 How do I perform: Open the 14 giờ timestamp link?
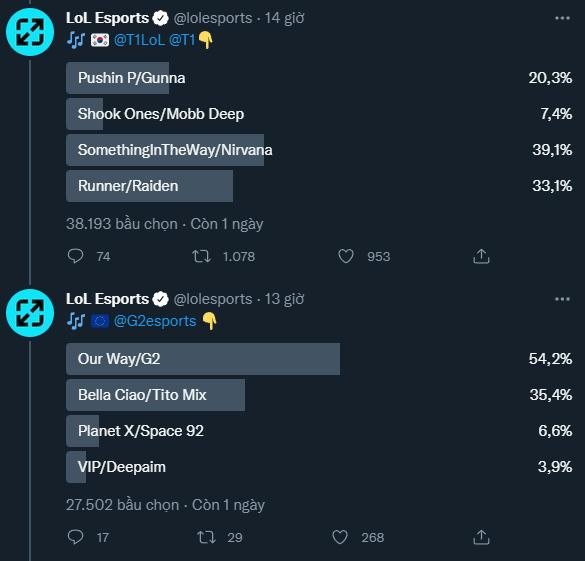click(x=284, y=18)
